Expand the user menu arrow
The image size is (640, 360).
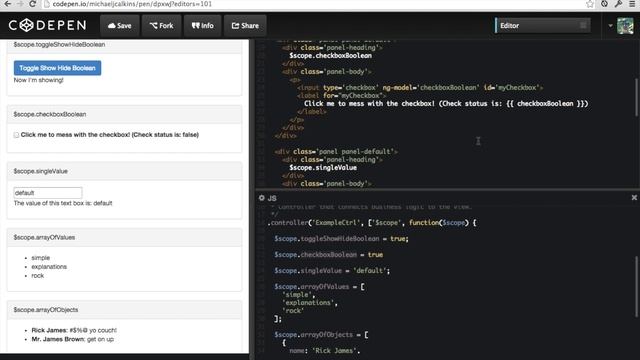pyautogui.click(x=610, y=26)
